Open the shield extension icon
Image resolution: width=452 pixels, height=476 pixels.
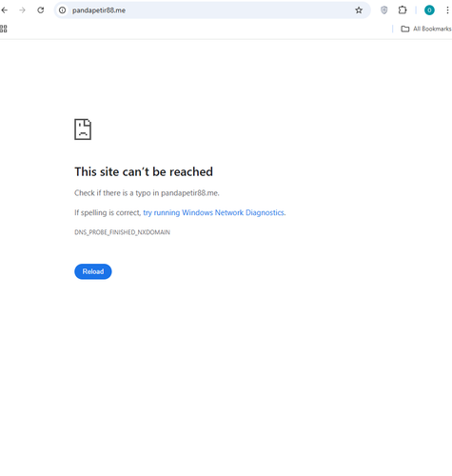coord(384,10)
